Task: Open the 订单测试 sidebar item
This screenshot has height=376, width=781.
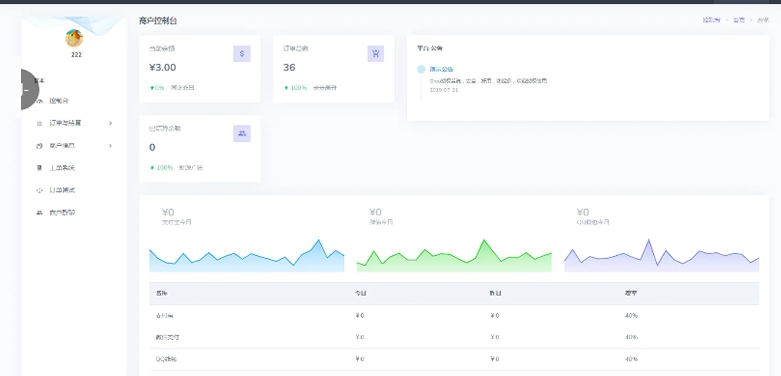Action: tap(62, 190)
